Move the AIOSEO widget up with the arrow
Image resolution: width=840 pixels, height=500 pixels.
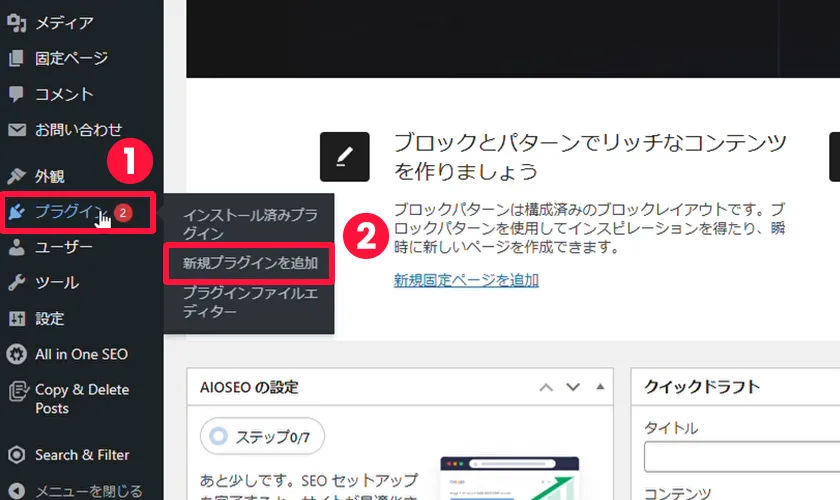(x=545, y=387)
